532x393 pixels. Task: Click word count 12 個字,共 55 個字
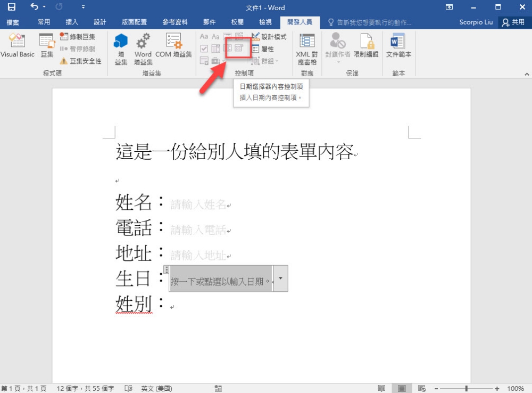tap(85, 388)
